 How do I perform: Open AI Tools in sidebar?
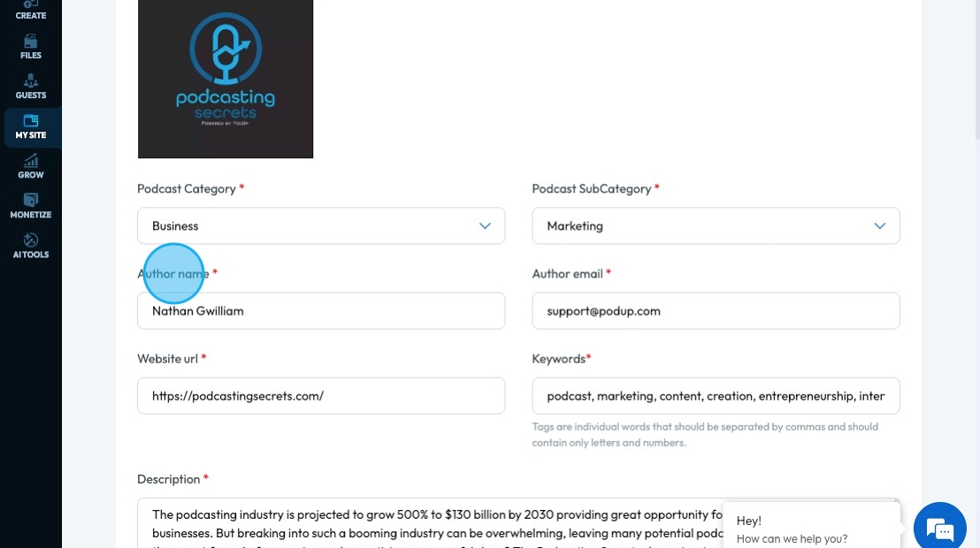[x=31, y=247]
